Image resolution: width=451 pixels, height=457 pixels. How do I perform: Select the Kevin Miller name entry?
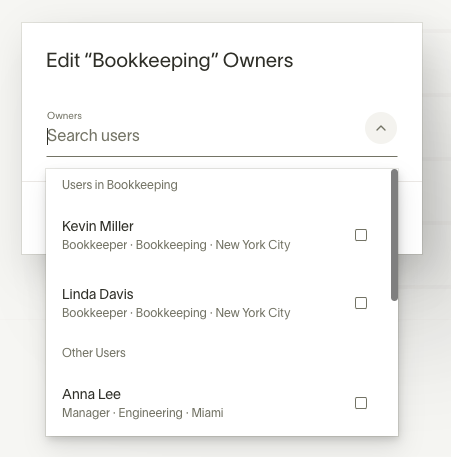[x=98, y=226]
